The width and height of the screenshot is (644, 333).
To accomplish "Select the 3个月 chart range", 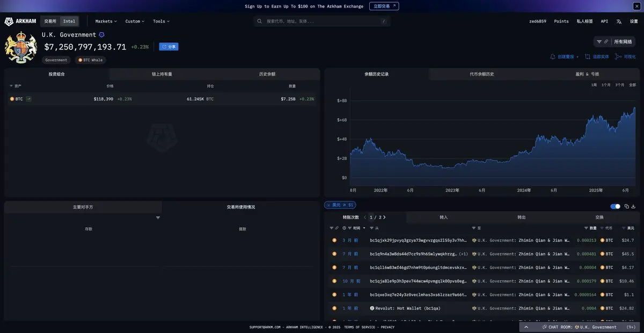I will coord(620,85).
